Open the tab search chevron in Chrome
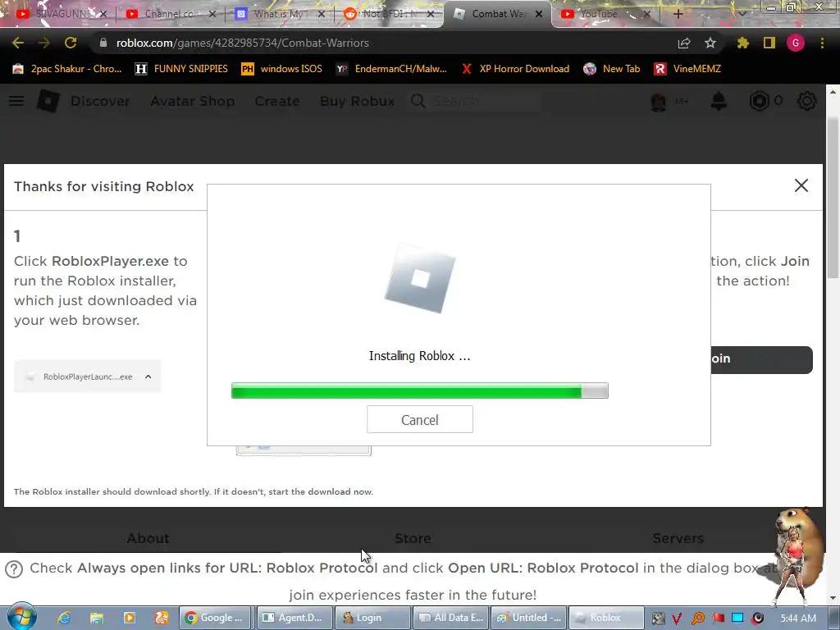The height and width of the screenshot is (630, 840). pos(742,14)
